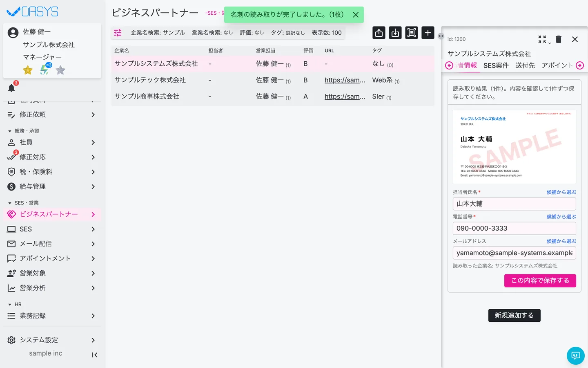Select the サンプル商事株式会社 row
The width and height of the screenshot is (588, 368).
point(273,96)
